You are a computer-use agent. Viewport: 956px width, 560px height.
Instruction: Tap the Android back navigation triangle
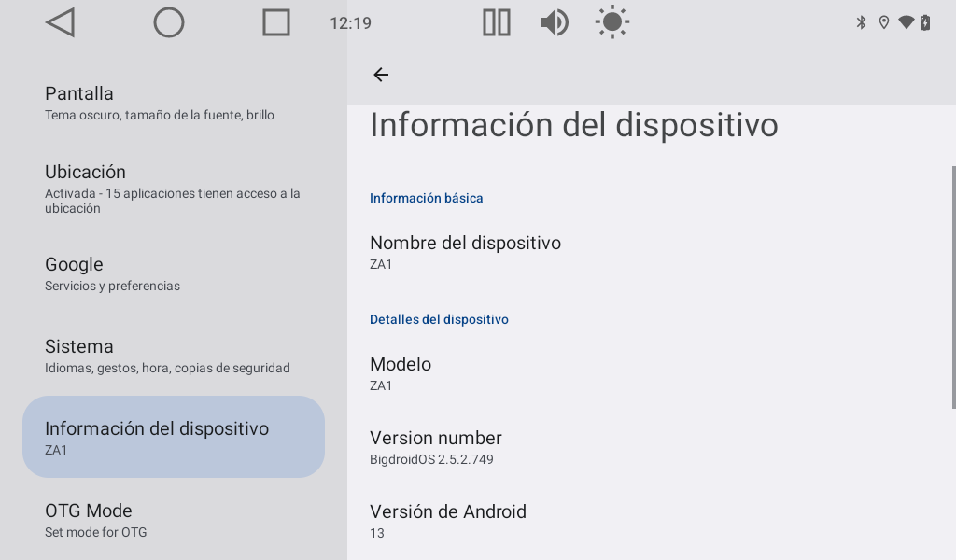coord(61,22)
